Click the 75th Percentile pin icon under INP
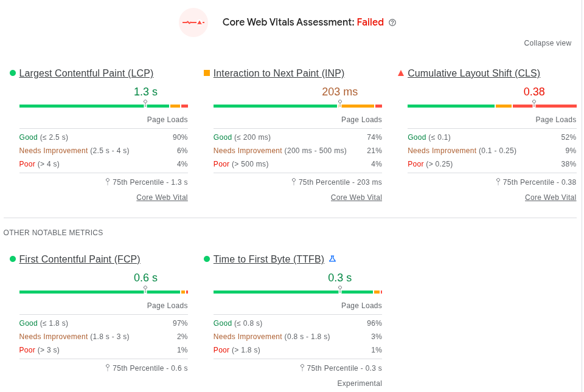584x392 pixels. (294, 181)
